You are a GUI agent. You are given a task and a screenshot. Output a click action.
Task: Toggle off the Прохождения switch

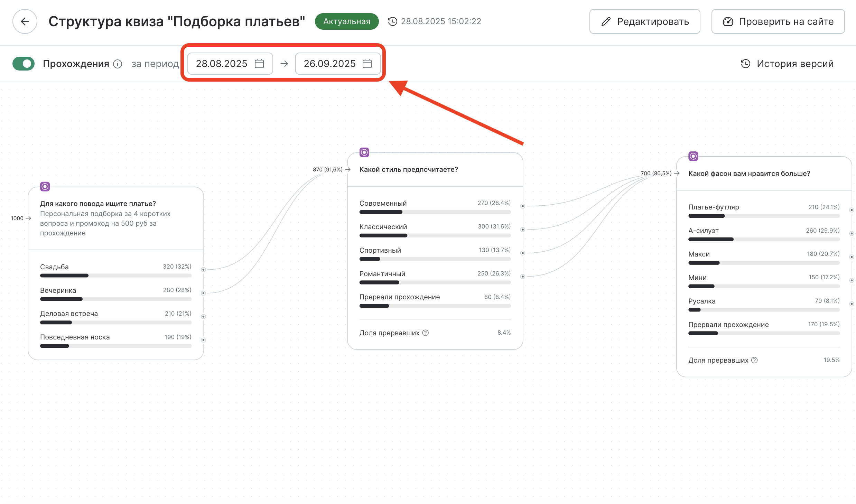(x=24, y=64)
